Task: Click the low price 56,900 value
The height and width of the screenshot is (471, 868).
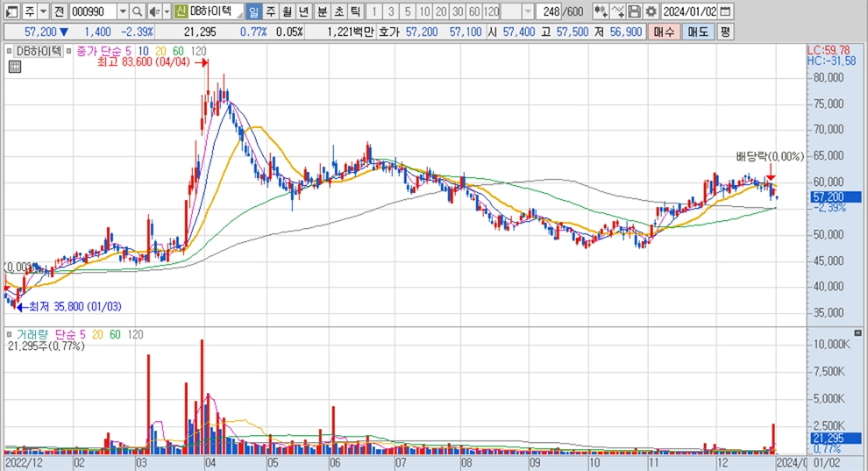Action: click(625, 32)
